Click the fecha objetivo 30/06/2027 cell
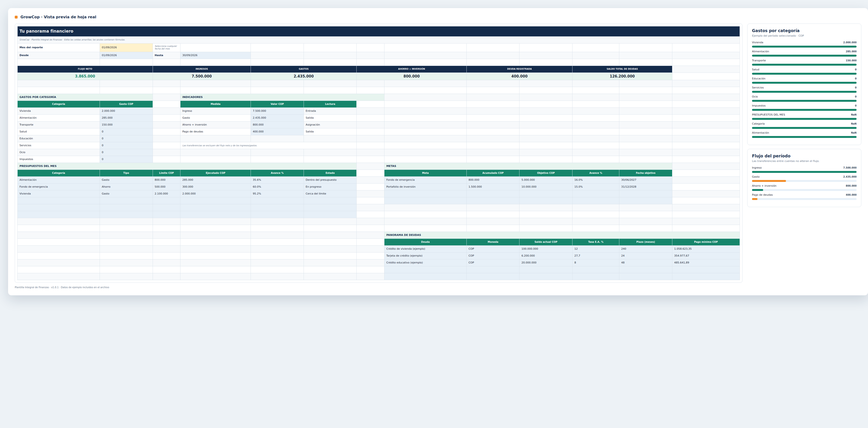This screenshot has height=428, width=868. point(645,180)
